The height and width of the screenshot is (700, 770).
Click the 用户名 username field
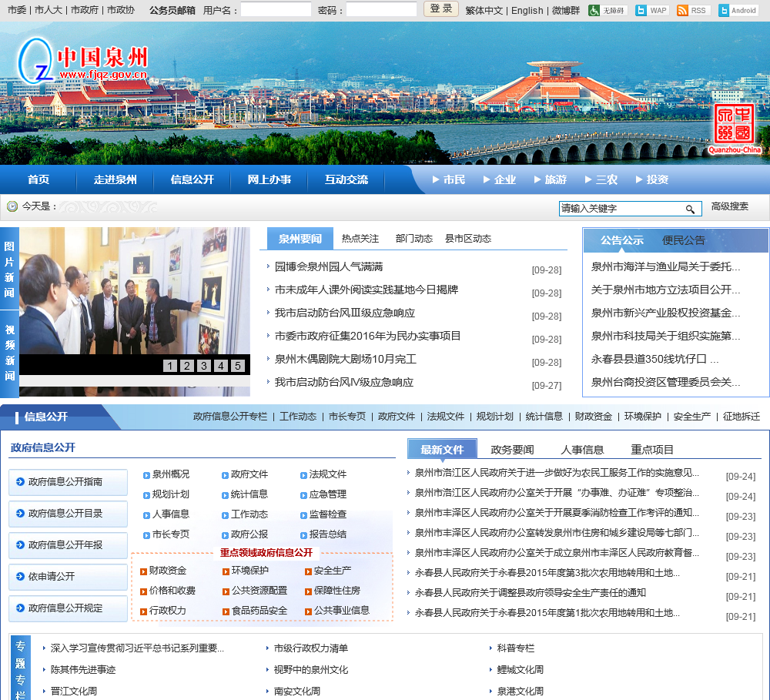click(276, 9)
